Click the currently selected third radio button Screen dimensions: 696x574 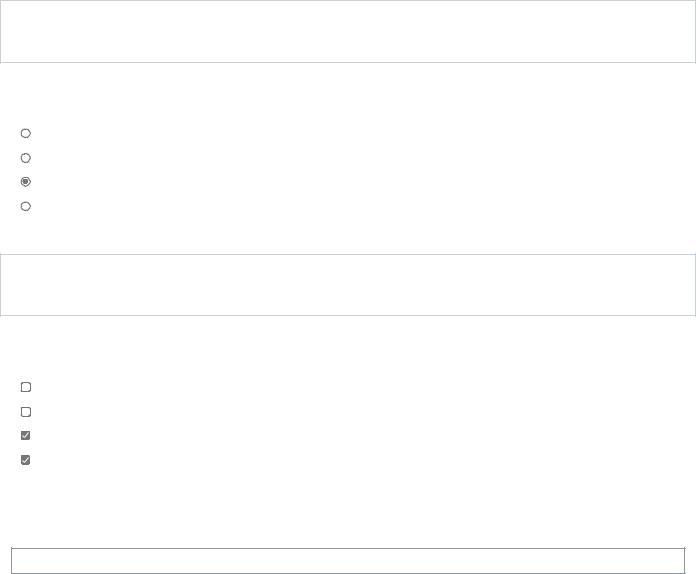[x=26, y=182]
